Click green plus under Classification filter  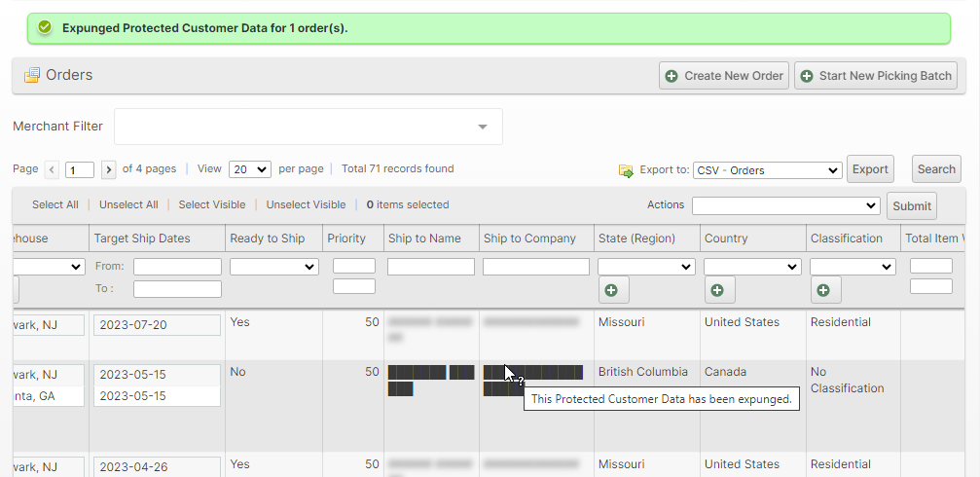[825, 290]
